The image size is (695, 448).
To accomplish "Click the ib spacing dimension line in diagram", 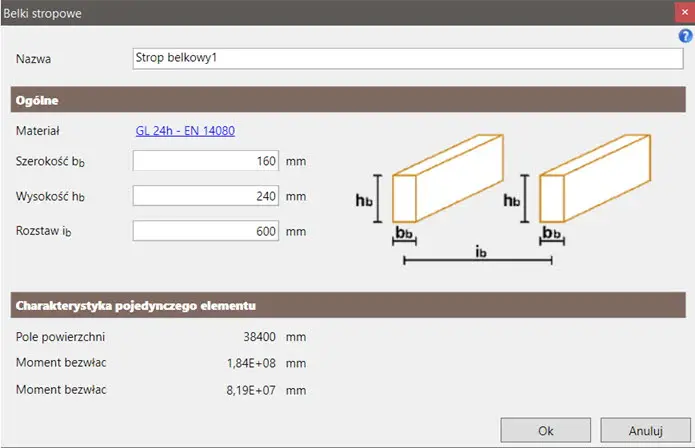I will point(477,260).
